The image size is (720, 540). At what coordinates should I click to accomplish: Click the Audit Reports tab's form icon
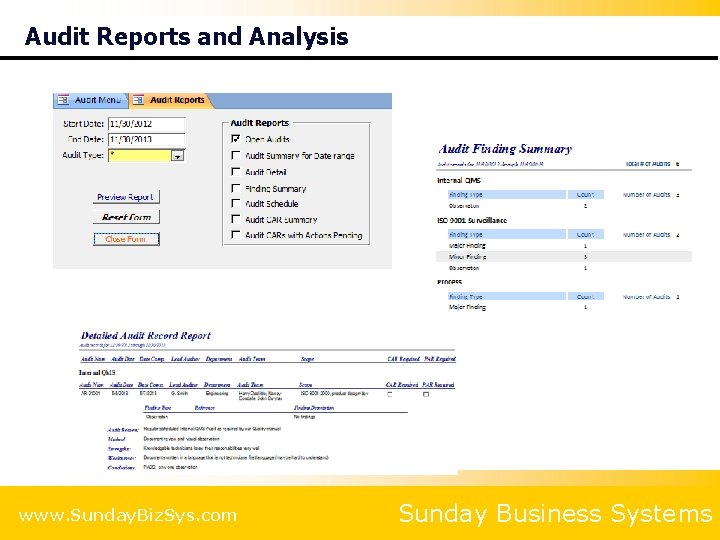coord(138,100)
